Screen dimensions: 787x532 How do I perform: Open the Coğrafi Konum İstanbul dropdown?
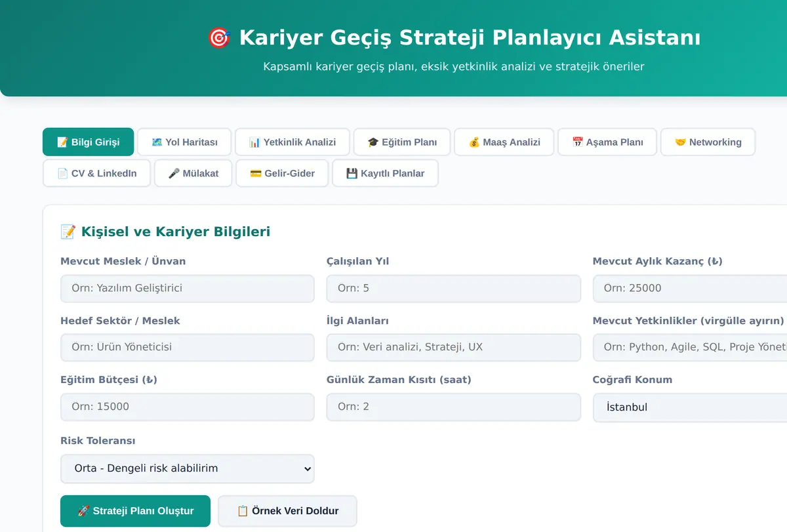[x=690, y=407]
